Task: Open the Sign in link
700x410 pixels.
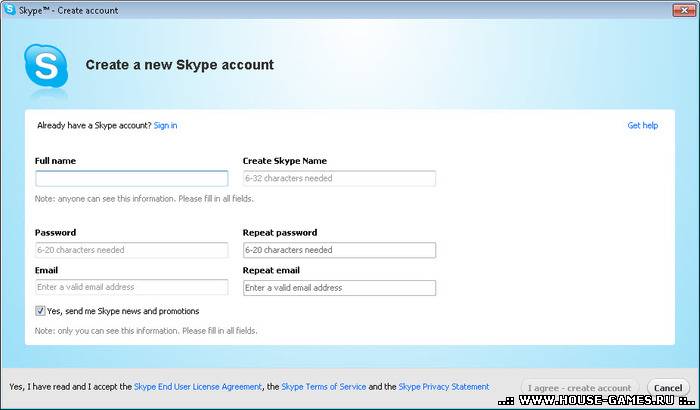Action: pyautogui.click(x=165, y=126)
